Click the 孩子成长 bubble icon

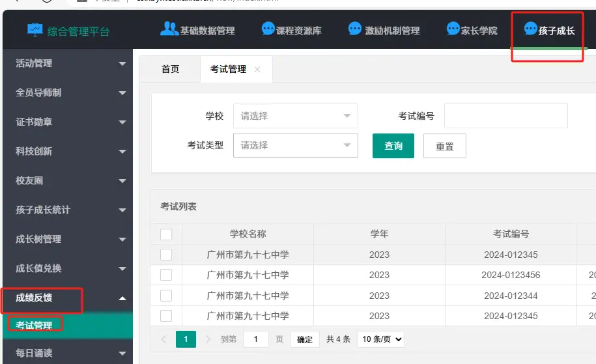coord(530,29)
